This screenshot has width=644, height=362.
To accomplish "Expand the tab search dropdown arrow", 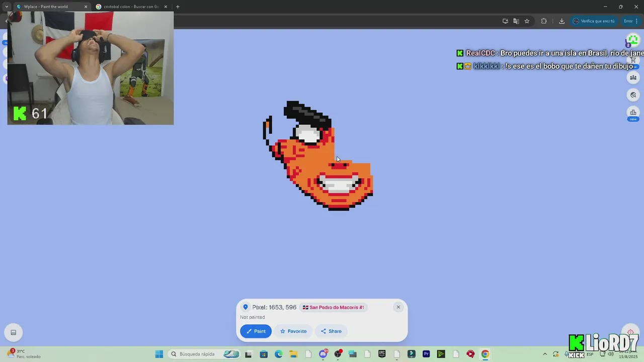I will (6, 7).
